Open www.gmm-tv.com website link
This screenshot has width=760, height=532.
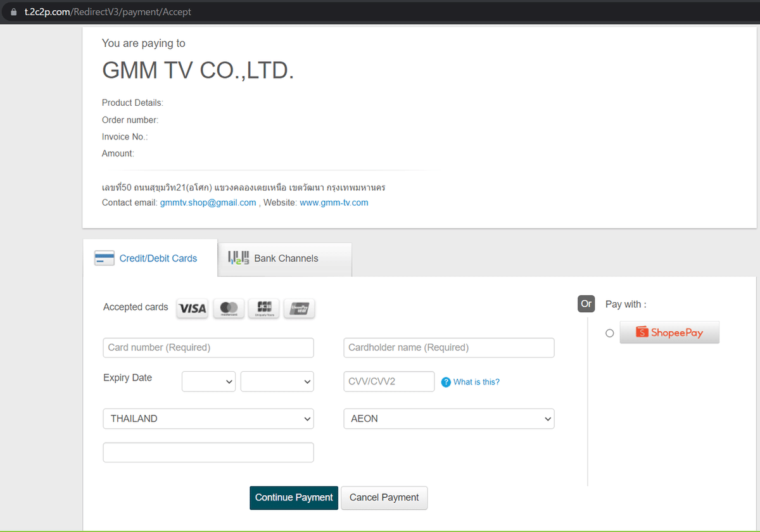click(334, 203)
